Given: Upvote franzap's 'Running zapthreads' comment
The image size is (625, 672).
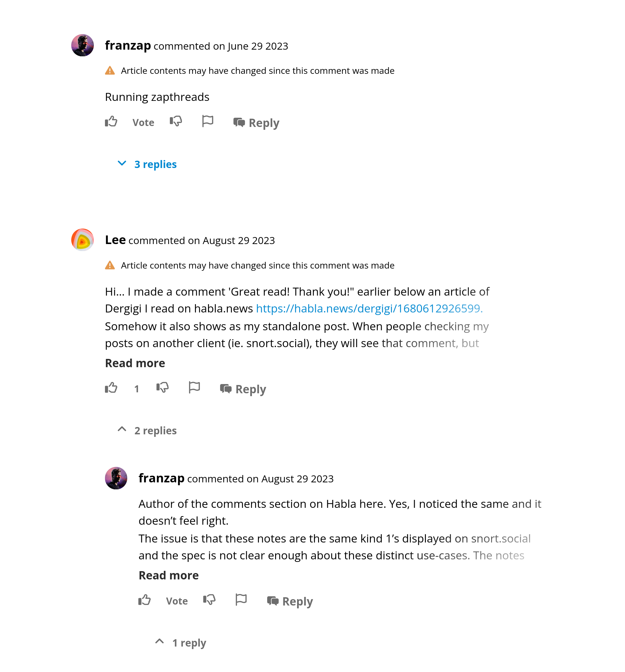Looking at the screenshot, I should coord(111,121).
